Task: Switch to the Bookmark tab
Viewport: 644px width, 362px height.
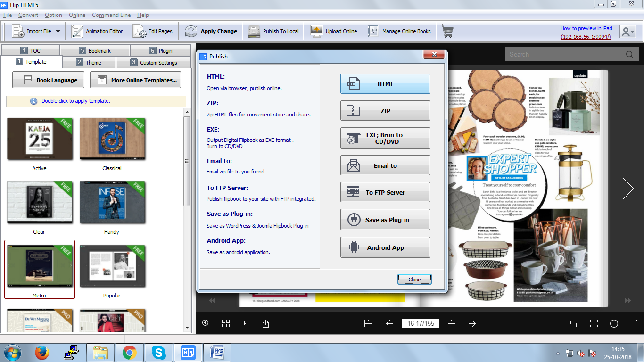Action: (x=95, y=50)
